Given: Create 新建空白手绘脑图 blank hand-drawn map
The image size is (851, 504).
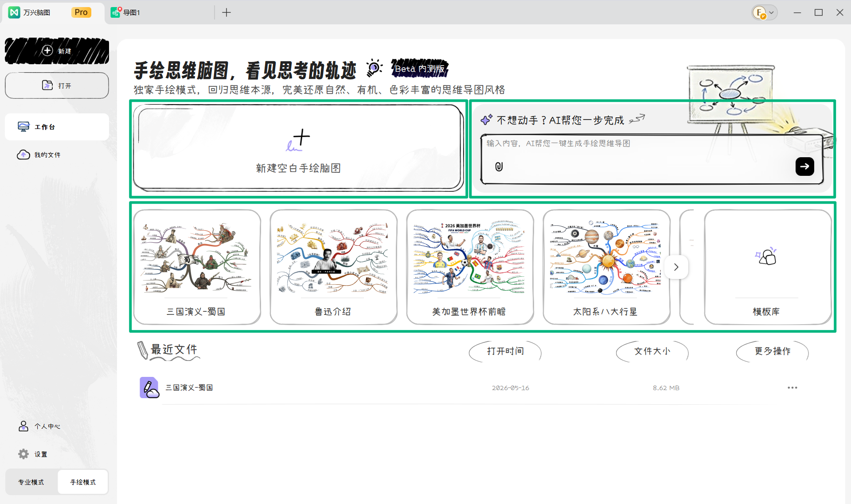Looking at the screenshot, I should pos(298,147).
